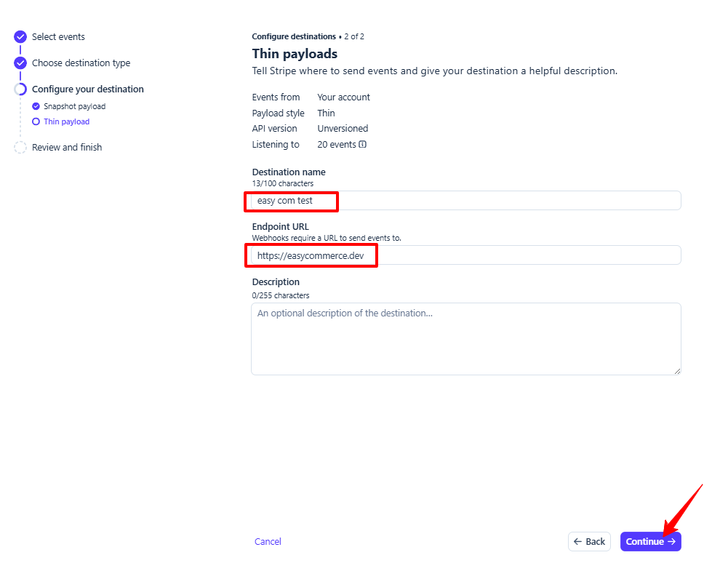Click the Thin payload circle icon
This screenshot has width=728, height=571.
point(36,121)
